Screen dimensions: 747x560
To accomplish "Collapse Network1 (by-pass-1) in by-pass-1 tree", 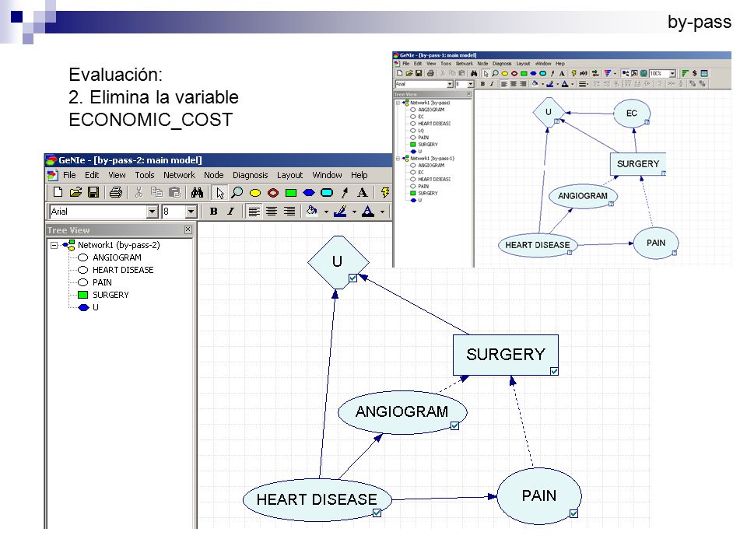I will pos(398,159).
